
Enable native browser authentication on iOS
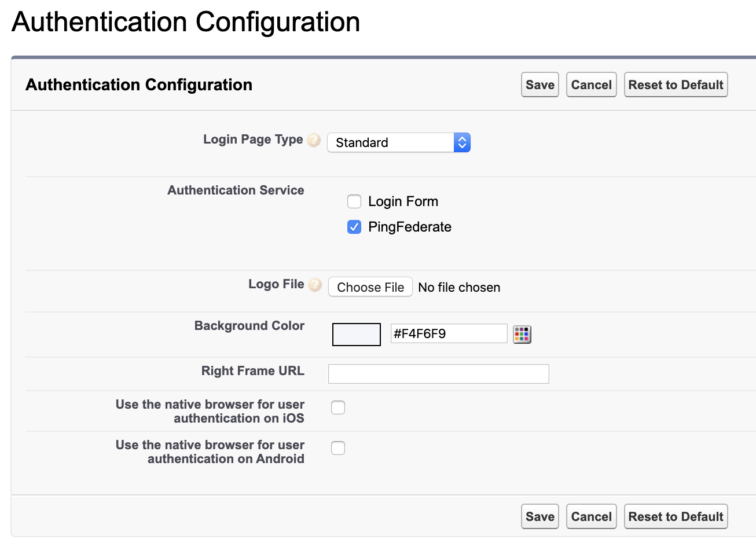[x=338, y=408]
